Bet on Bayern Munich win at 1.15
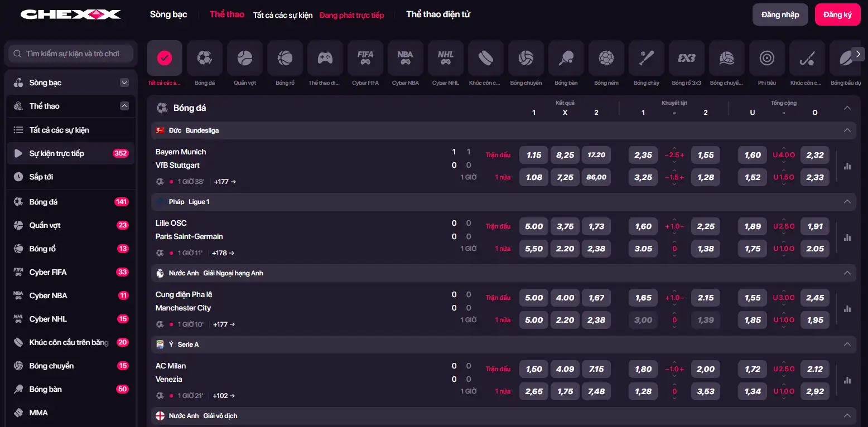This screenshot has width=868, height=427. point(534,155)
